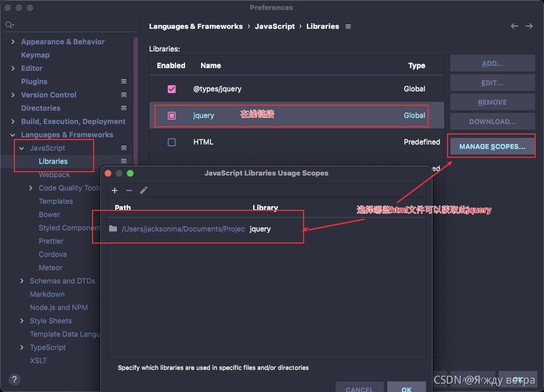The height and width of the screenshot is (392, 544).
Task: Expand the TypeScript node
Action: (x=22, y=347)
